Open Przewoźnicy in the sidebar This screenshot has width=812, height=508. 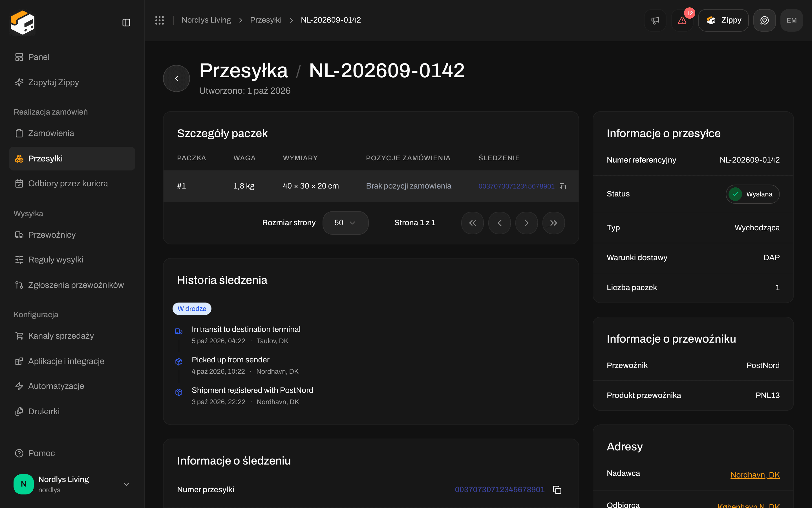(72, 235)
